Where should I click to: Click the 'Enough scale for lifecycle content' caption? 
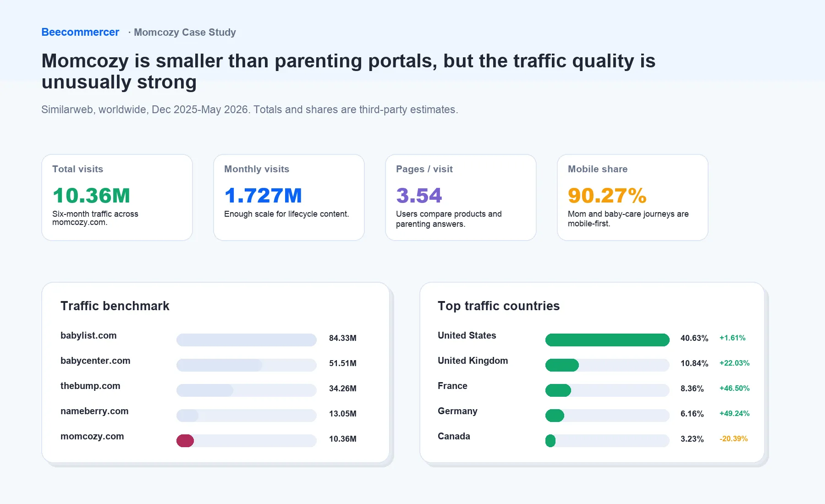coord(286,214)
